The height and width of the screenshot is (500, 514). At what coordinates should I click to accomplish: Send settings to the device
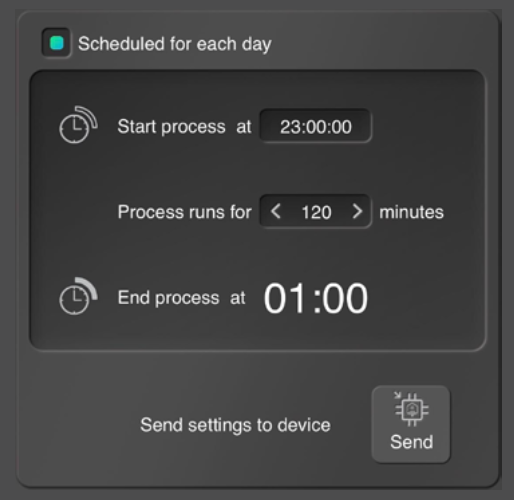pos(411,424)
